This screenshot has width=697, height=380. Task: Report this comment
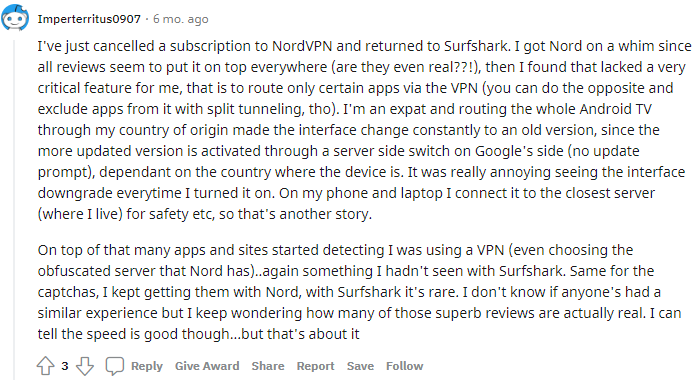click(315, 366)
